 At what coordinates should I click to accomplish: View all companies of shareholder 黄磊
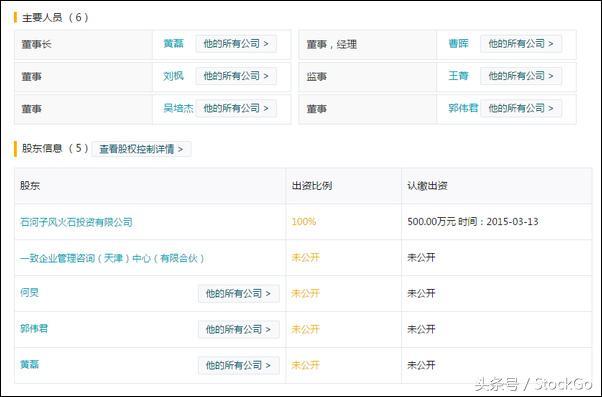tap(238, 365)
